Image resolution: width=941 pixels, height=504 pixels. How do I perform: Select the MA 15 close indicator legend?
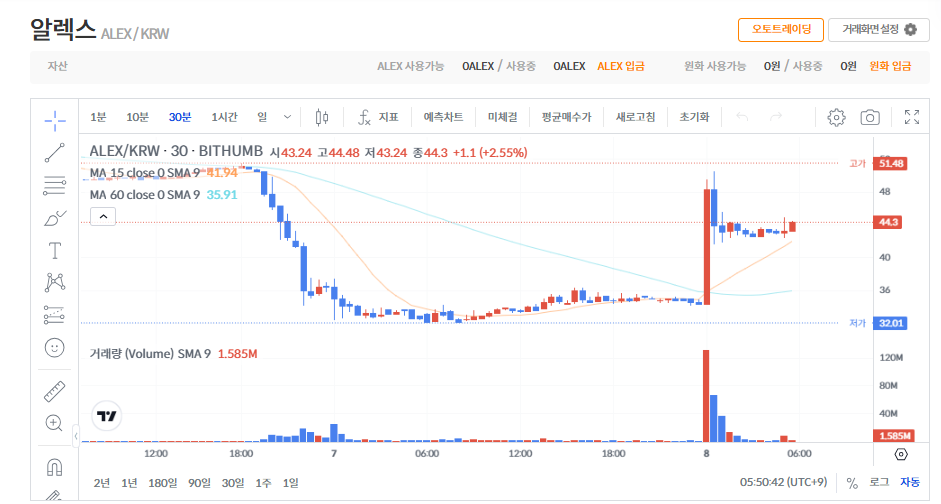pos(145,173)
